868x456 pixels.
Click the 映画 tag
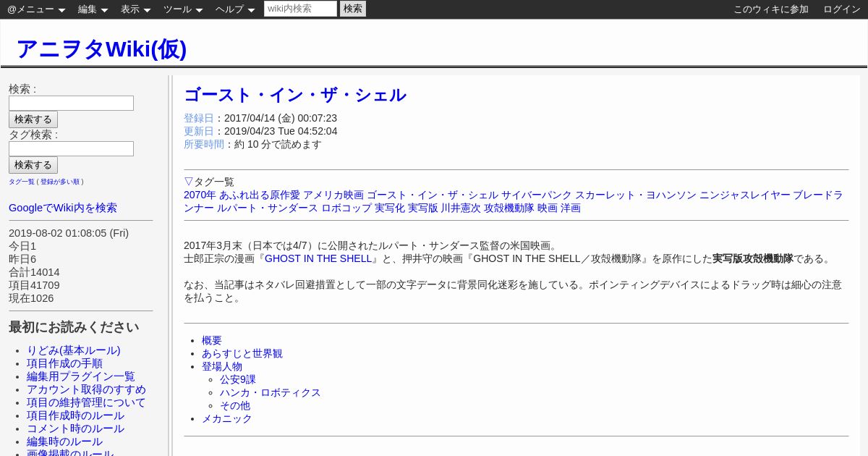[x=548, y=208]
